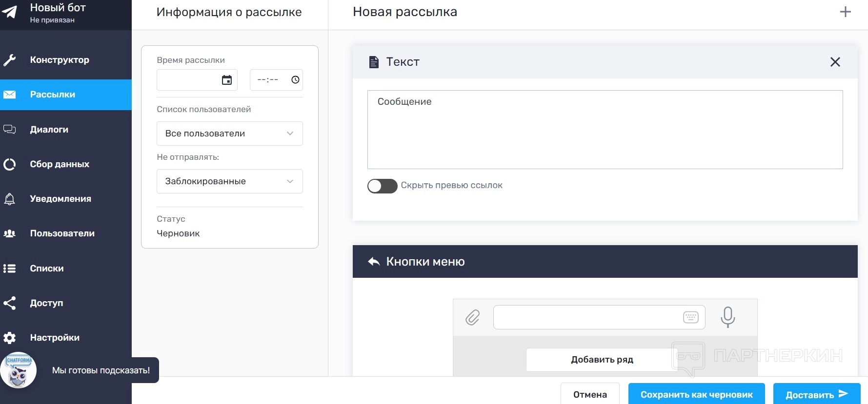This screenshot has width=868, height=404.
Task: Close the Текст block
Action: click(x=835, y=62)
